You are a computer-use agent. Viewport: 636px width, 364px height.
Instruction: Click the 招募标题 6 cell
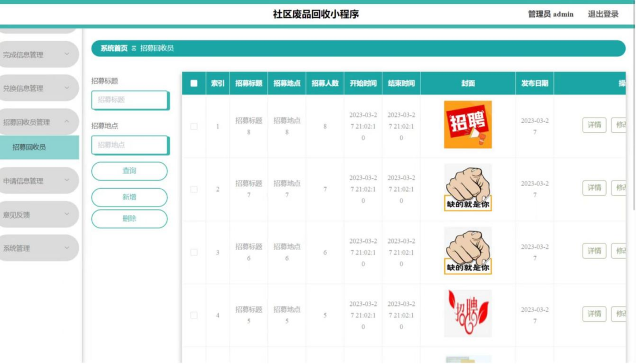249,252
